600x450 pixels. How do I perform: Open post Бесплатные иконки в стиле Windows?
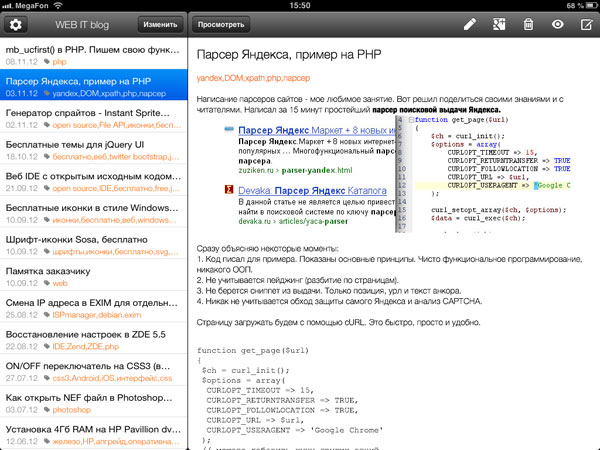94,212
